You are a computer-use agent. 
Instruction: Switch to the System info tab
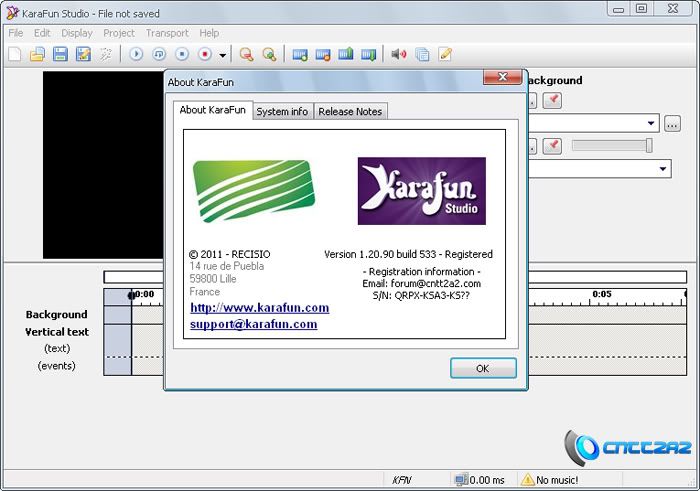[282, 112]
